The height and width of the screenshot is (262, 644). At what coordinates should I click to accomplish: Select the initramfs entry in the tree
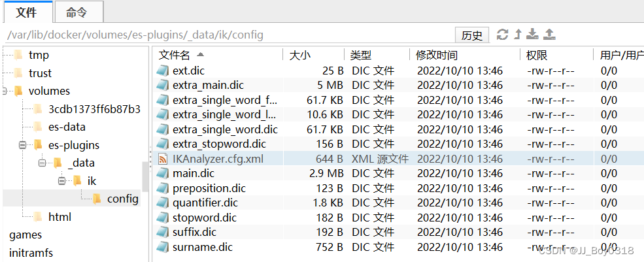[31, 253]
